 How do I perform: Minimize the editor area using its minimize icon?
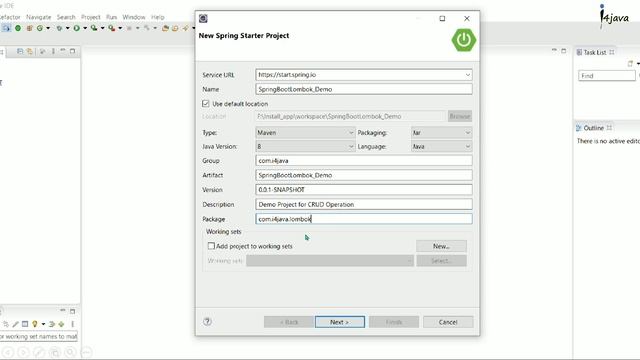click(554, 51)
